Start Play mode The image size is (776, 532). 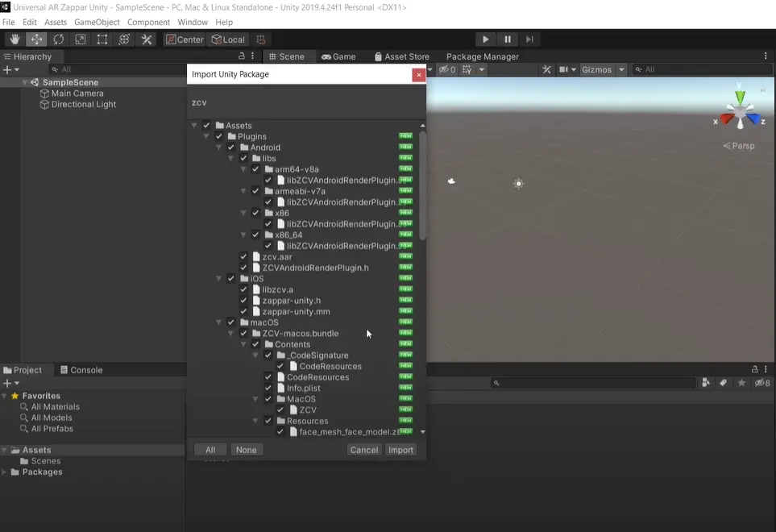point(485,39)
